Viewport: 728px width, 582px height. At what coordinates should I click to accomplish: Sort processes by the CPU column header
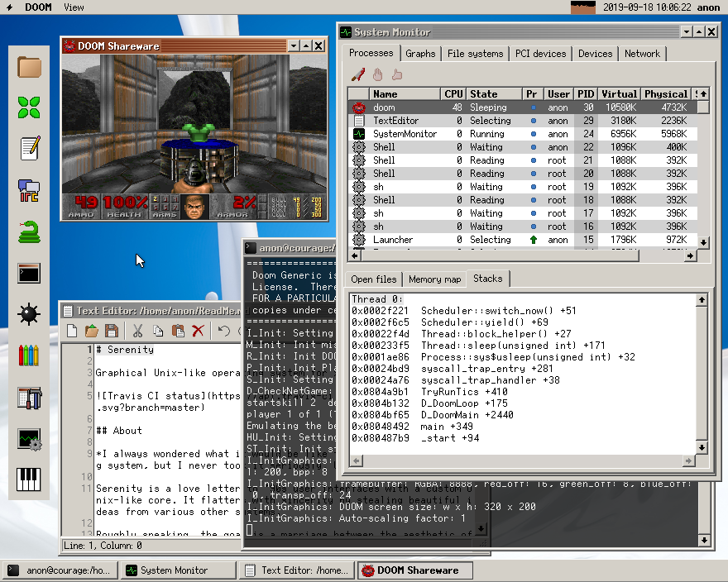point(453,94)
